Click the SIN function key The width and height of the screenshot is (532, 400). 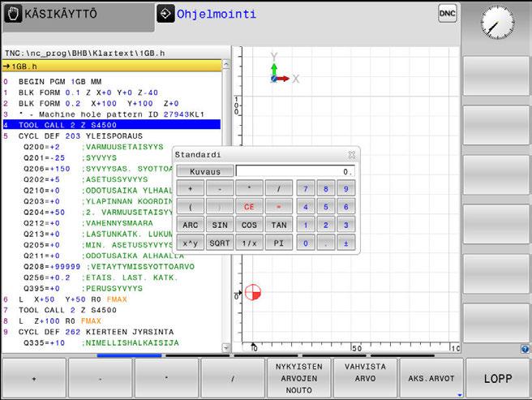[x=220, y=225]
